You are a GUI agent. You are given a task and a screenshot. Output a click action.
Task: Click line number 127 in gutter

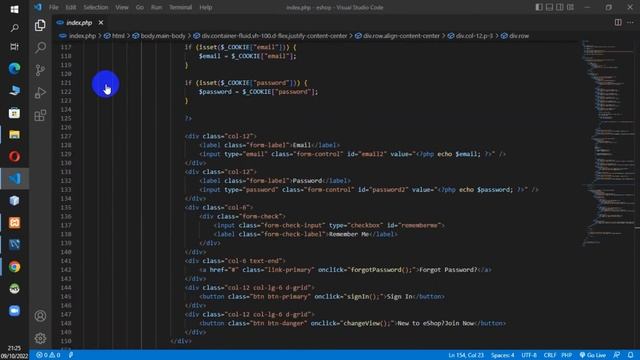65,136
